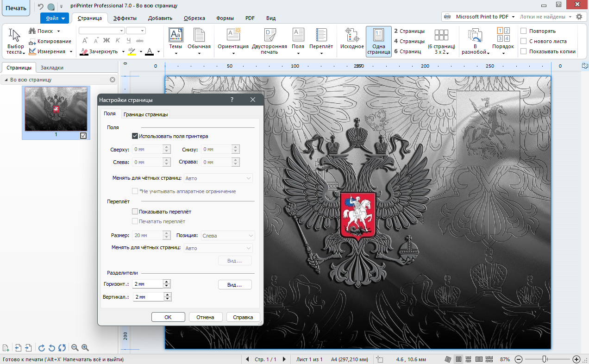Click the zoom in magnifier below the page list
The width and height of the screenshot is (589, 364).
[85, 348]
